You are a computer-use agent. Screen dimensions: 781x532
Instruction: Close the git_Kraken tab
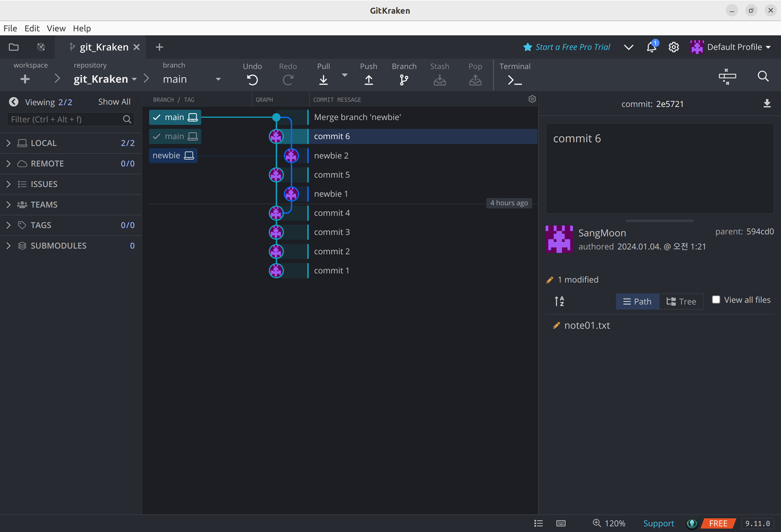136,47
